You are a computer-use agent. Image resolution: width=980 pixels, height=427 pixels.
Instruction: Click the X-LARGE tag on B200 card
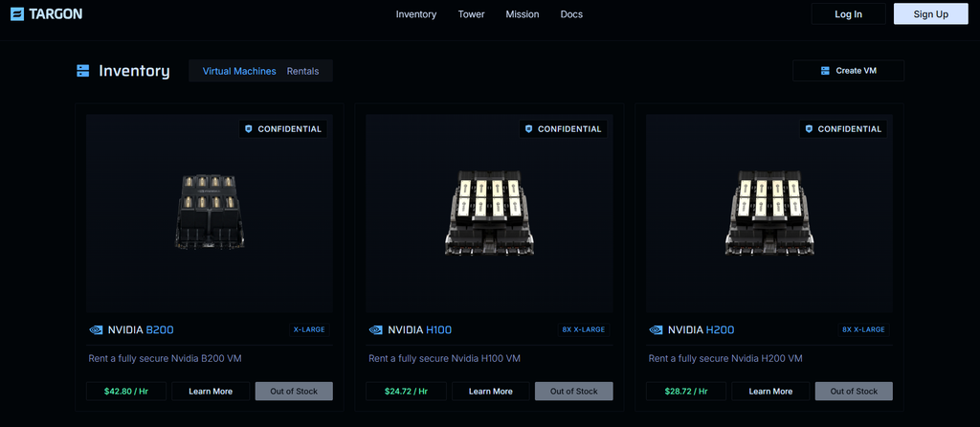tap(309, 329)
